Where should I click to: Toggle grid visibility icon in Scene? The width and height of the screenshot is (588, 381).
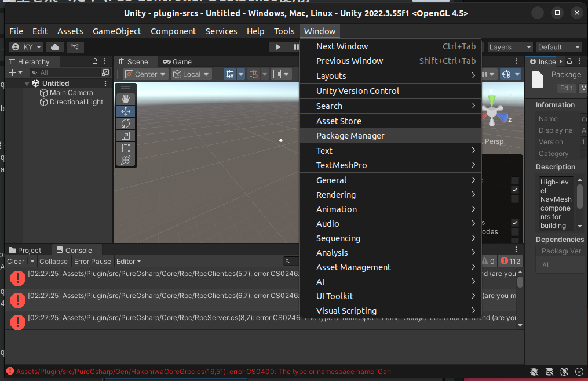(x=230, y=74)
